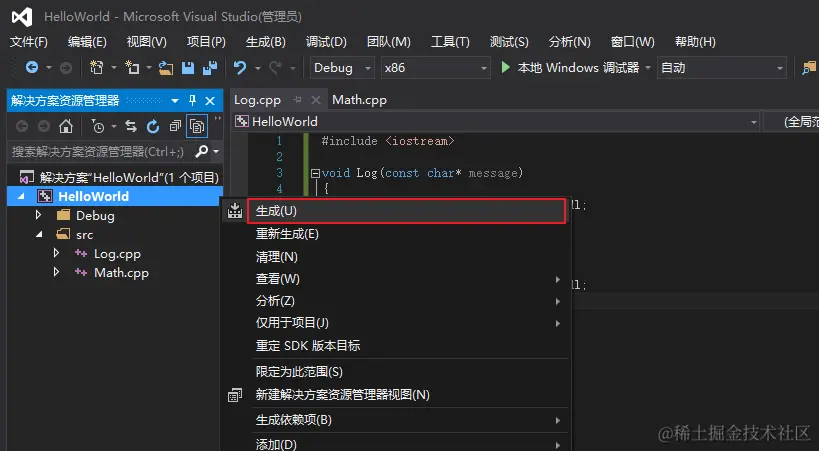Collapse the void Log function at line 3
Viewport: 819px width, 451px height.
315,173
